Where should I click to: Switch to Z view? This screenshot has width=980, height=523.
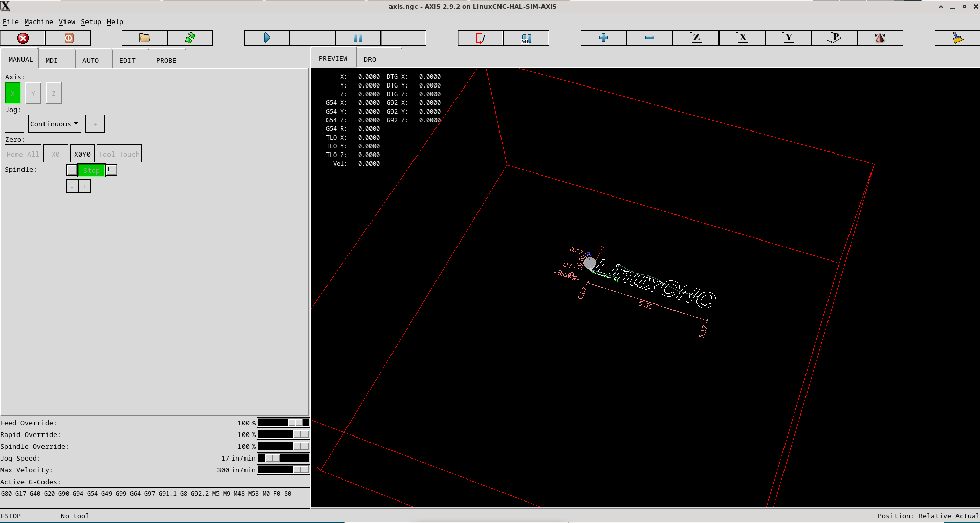click(695, 38)
